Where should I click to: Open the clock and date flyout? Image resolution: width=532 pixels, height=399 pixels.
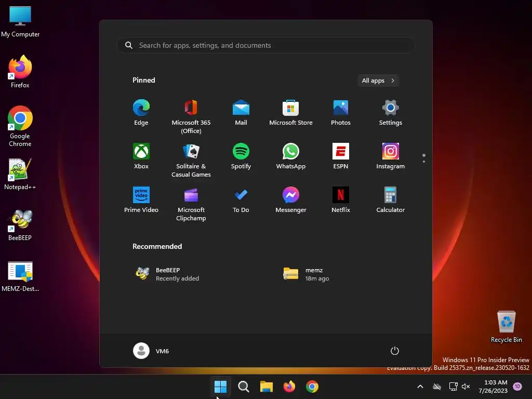click(493, 387)
